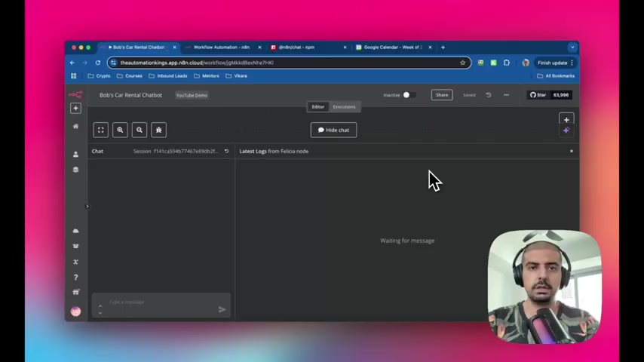Click the debug bug icon button

click(x=158, y=130)
